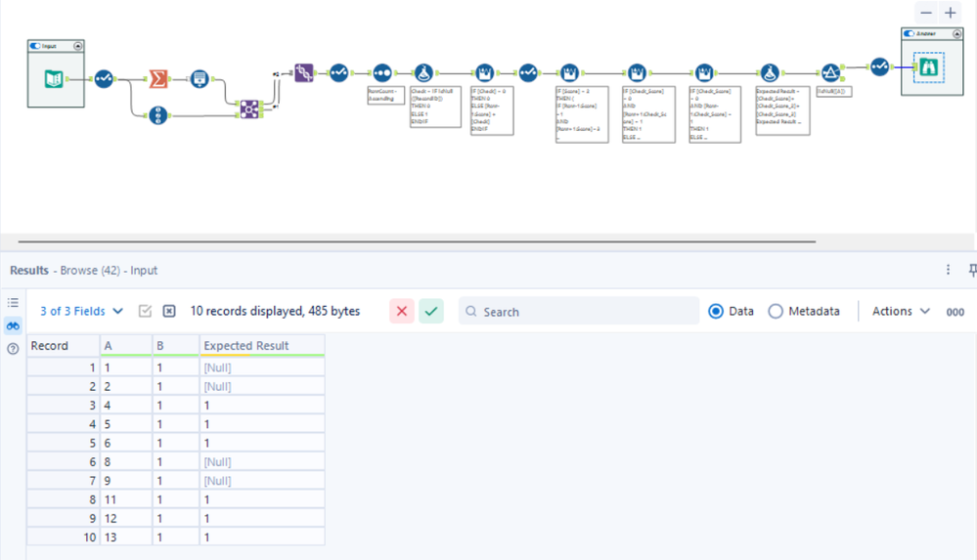The width and height of the screenshot is (977, 560).
Task: Open the Actions dropdown menu
Action: click(x=901, y=311)
